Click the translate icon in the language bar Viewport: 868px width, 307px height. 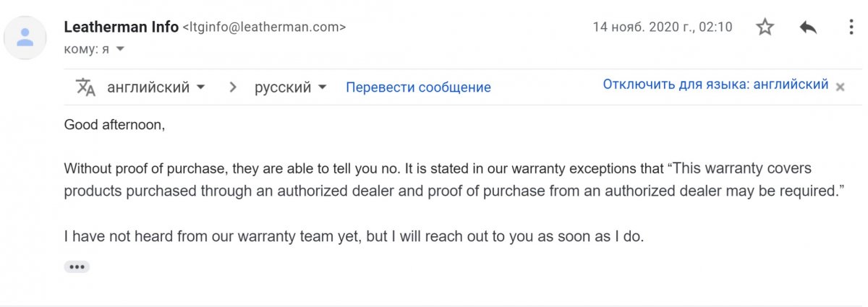[x=85, y=87]
